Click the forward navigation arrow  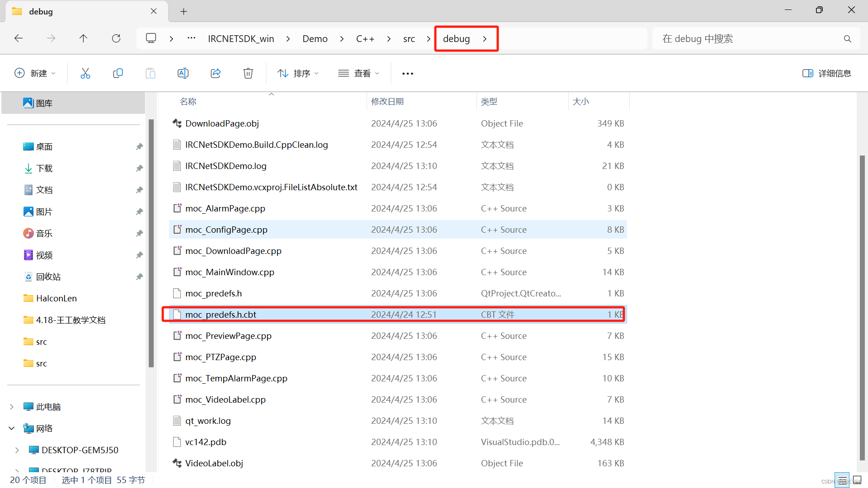tap(51, 38)
